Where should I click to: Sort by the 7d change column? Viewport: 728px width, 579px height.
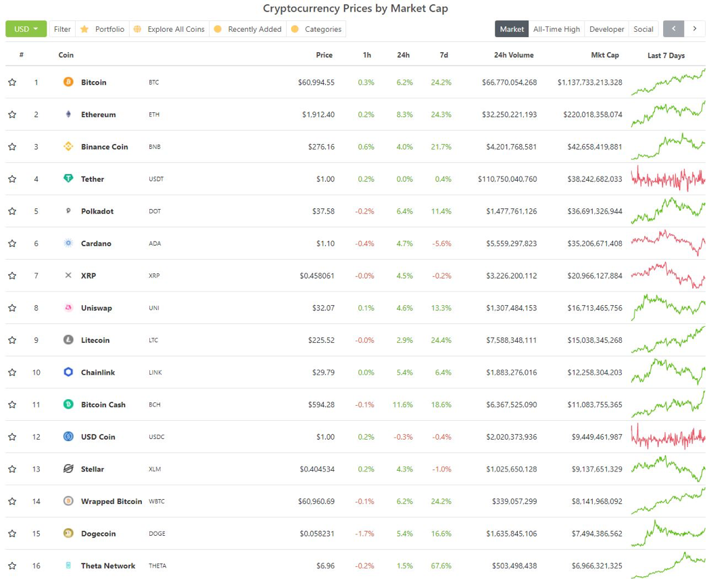(x=444, y=55)
